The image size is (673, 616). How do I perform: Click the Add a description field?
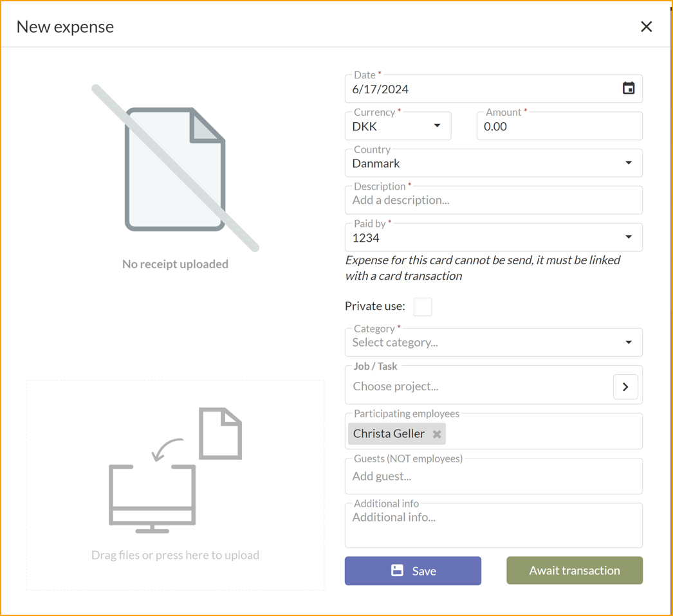[493, 200]
